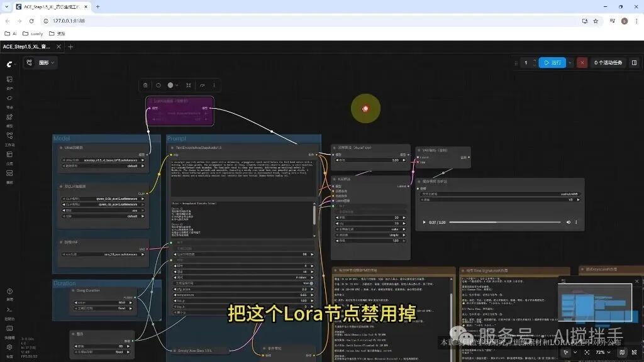Image resolution: width=644 pixels, height=362 pixels.
Task: Open audio player more options menu
Action: point(576,222)
